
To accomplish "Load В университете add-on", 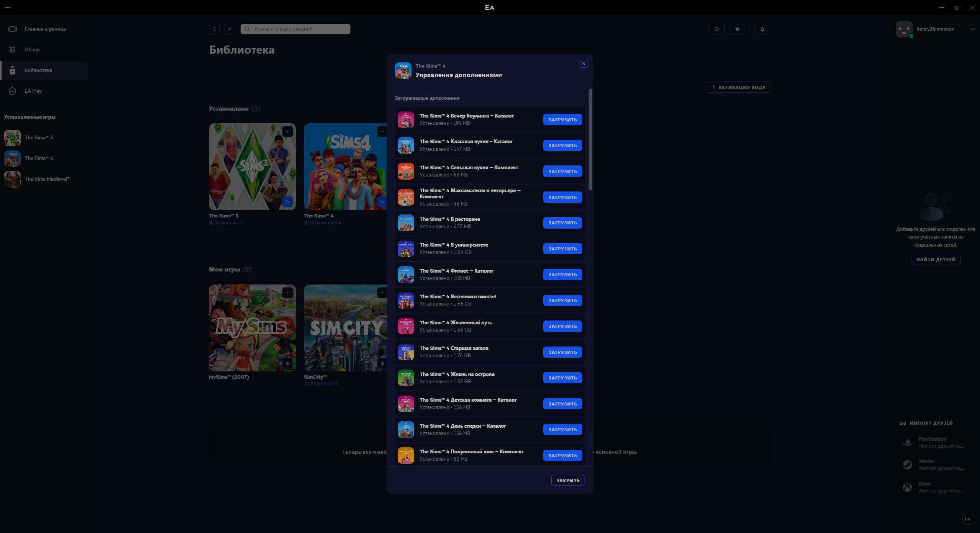I will pos(562,249).
